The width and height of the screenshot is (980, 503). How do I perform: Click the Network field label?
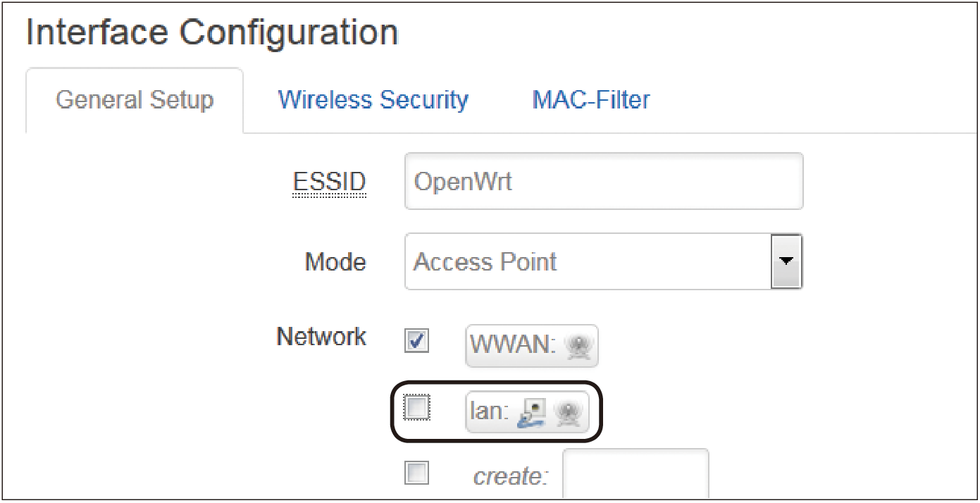pos(321,336)
